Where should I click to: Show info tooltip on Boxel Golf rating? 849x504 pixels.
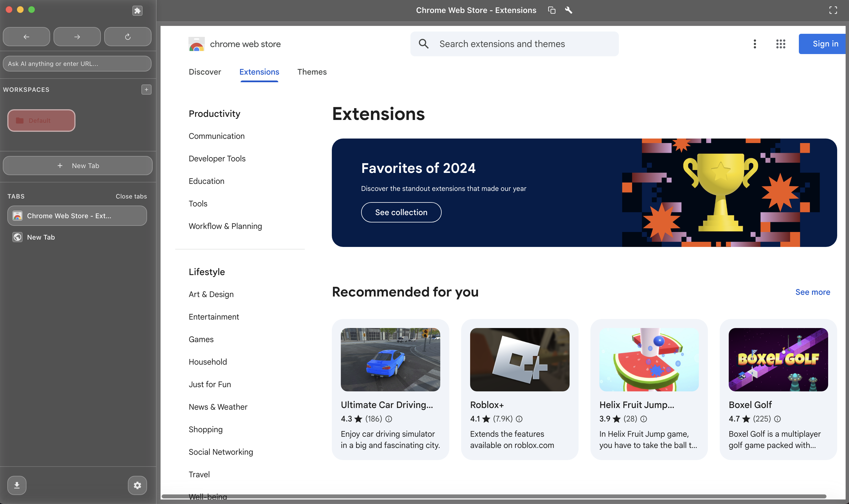point(778,419)
